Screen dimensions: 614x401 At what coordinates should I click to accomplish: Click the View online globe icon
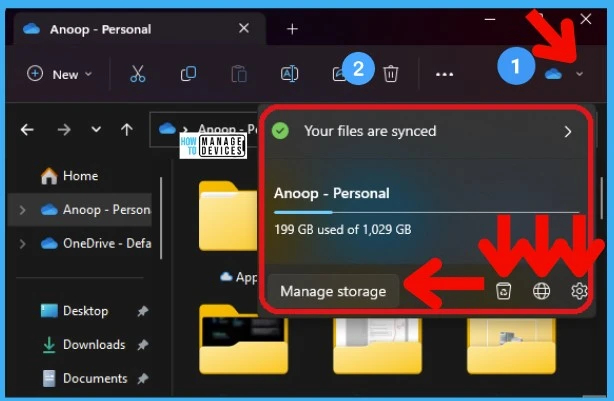click(x=542, y=291)
